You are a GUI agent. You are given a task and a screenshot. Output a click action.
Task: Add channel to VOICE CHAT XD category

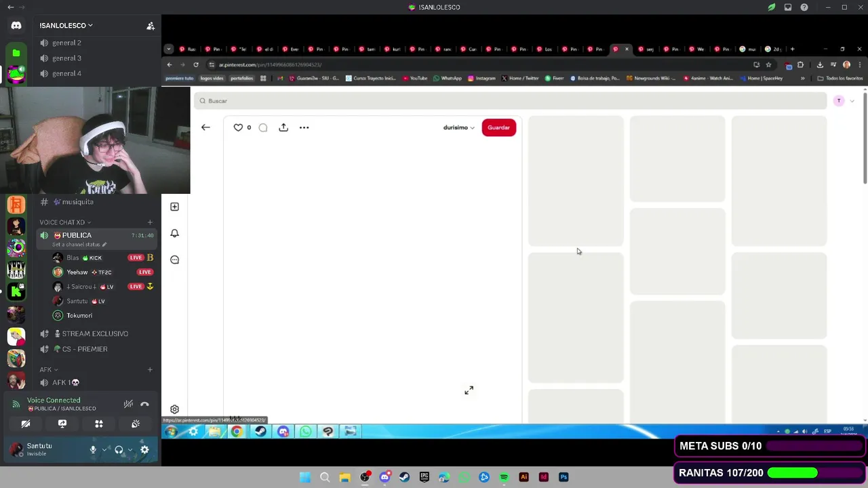pyautogui.click(x=150, y=222)
